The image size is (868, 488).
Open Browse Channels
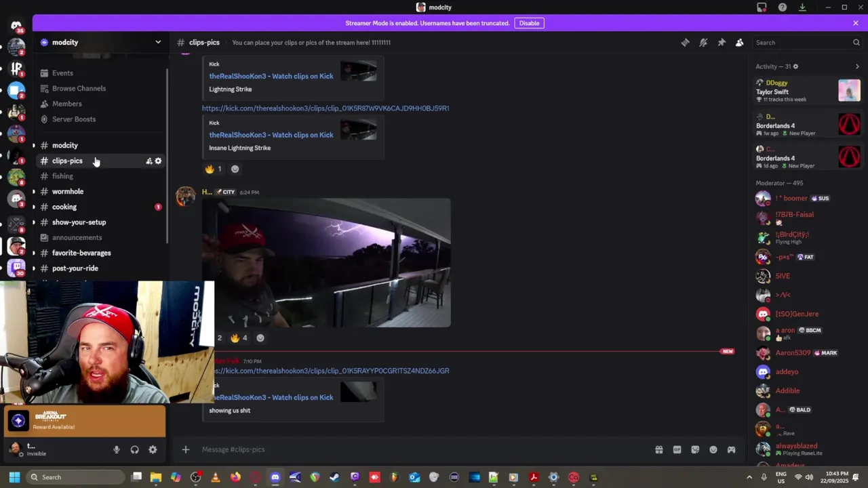[x=79, y=88]
